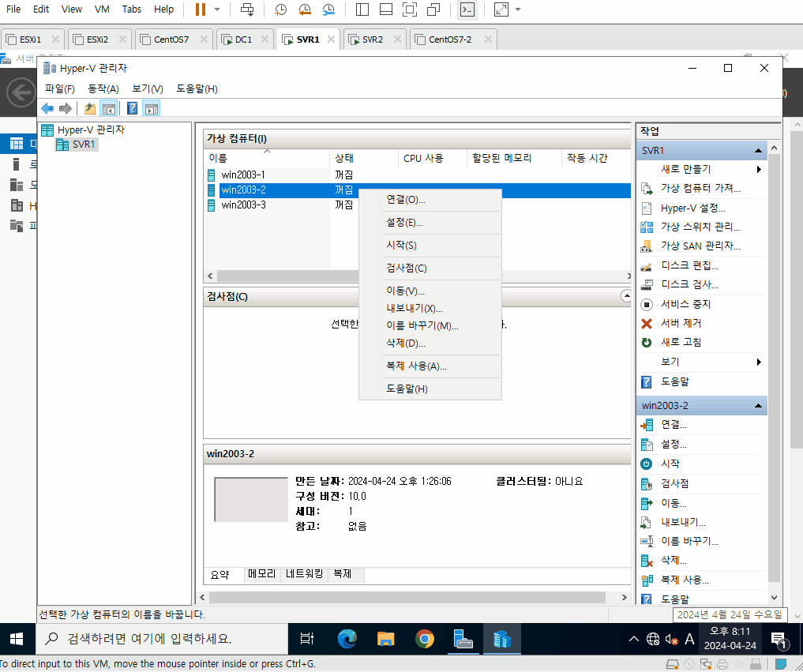
Task: Open the notification center icon
Action: pos(779,639)
